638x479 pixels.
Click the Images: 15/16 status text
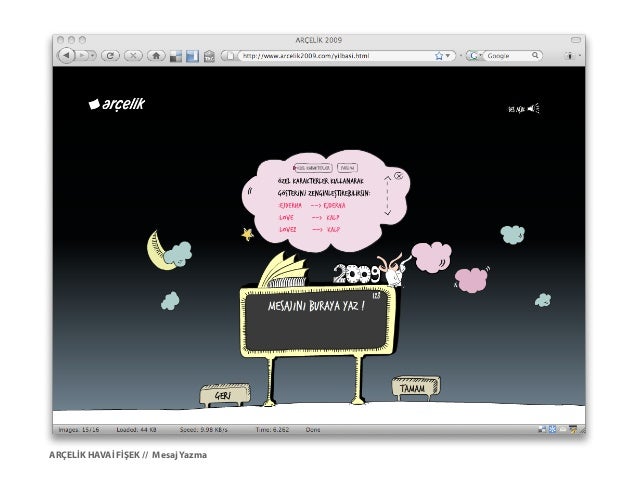click(x=79, y=430)
